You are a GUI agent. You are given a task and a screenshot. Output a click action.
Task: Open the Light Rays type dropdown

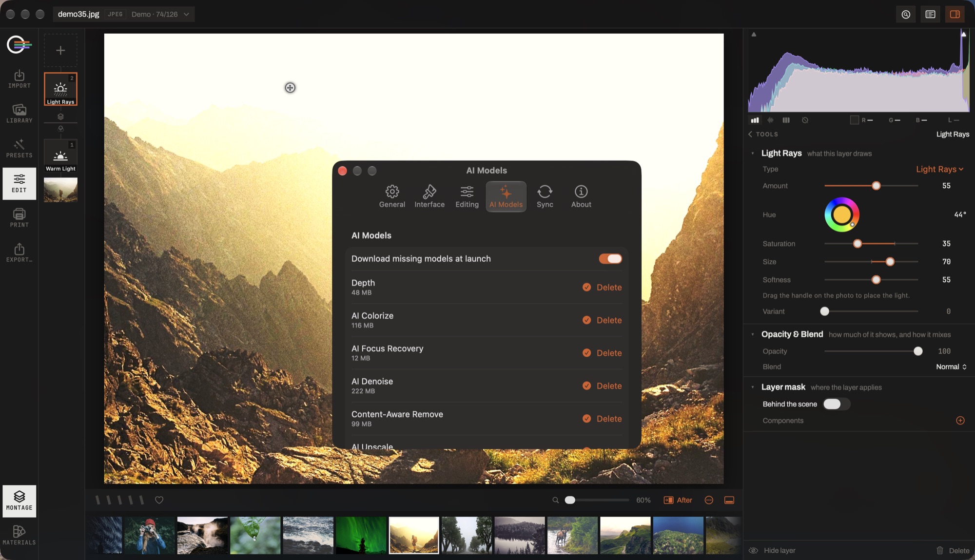(x=939, y=169)
